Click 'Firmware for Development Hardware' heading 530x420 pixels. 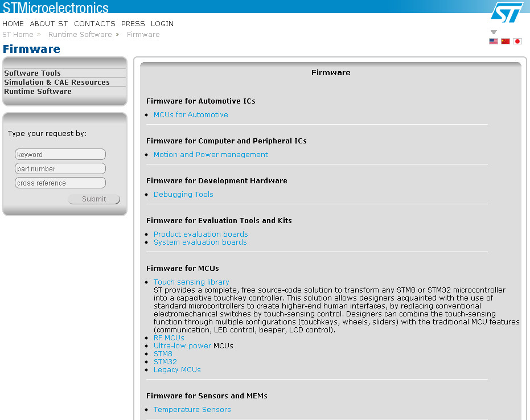[x=217, y=181]
